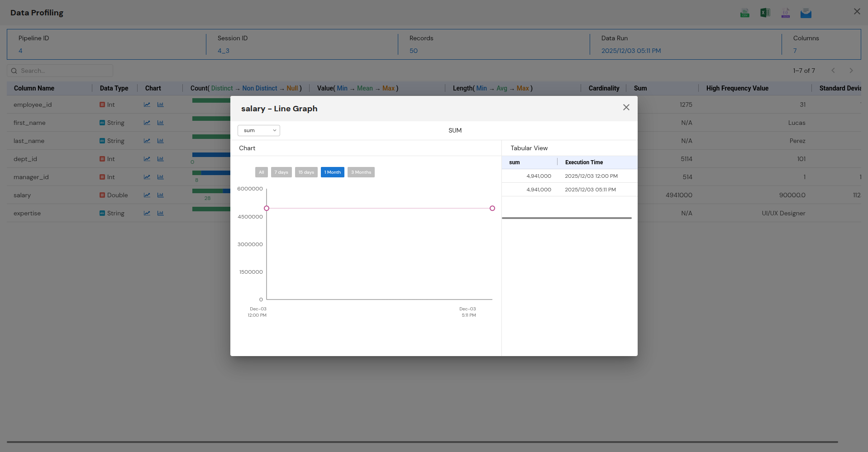Switch to the All time filter
Screen dimensions: 868x452
coord(262,172)
